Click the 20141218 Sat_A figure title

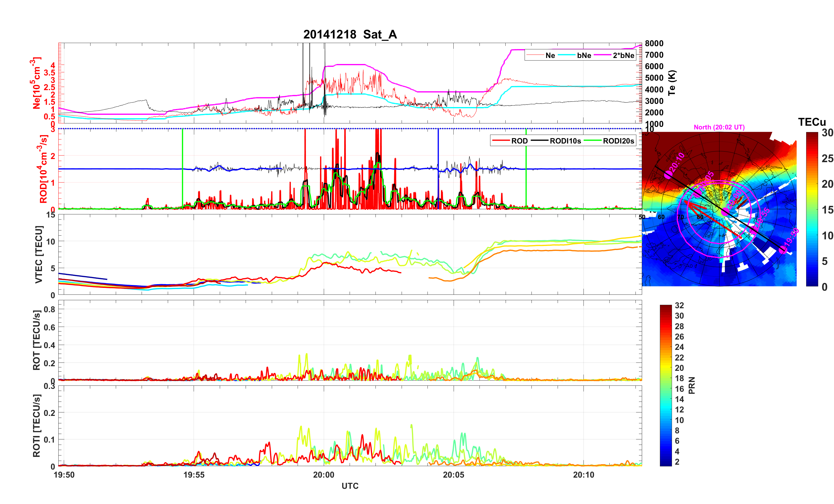coord(350,34)
